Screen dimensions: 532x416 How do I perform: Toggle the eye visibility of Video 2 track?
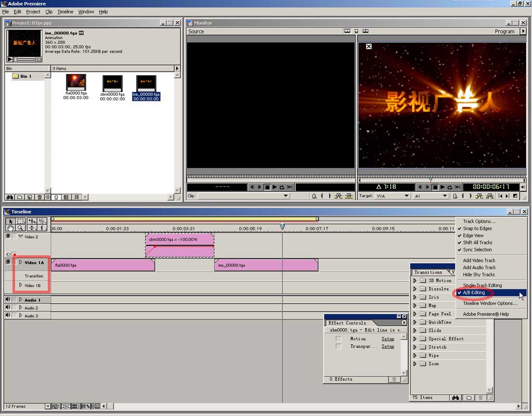(8, 236)
